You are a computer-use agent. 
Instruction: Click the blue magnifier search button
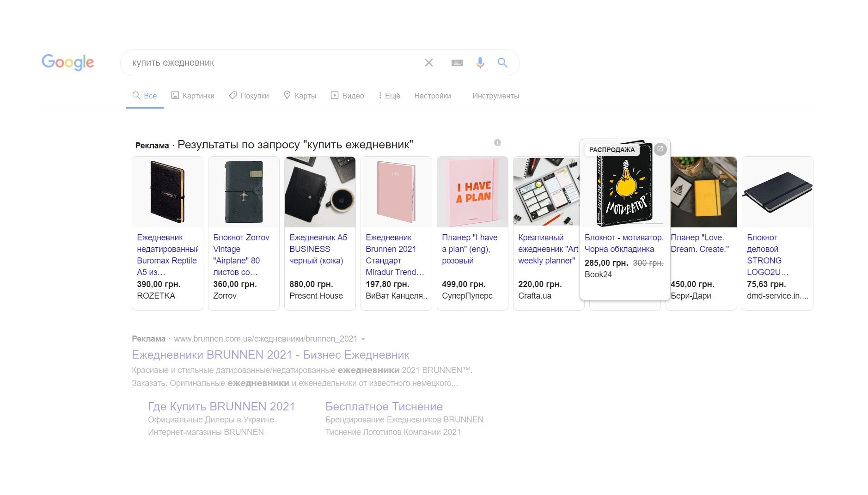click(502, 63)
